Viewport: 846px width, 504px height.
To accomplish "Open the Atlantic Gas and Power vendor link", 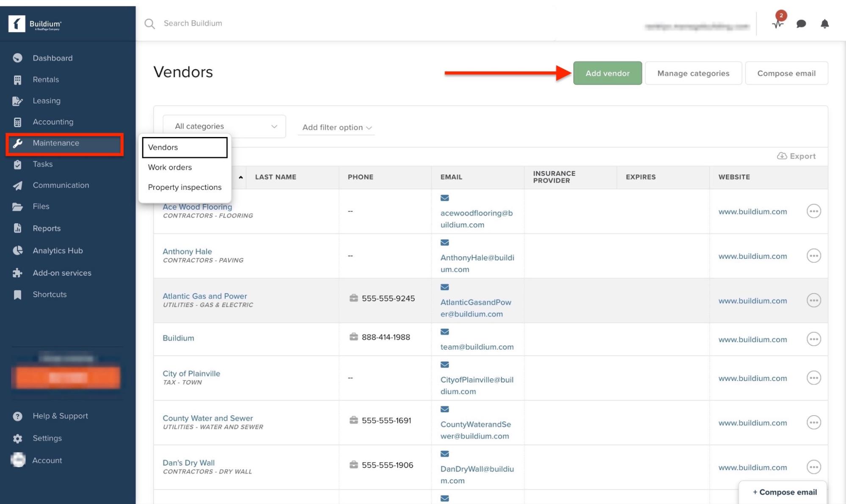I will click(x=204, y=296).
